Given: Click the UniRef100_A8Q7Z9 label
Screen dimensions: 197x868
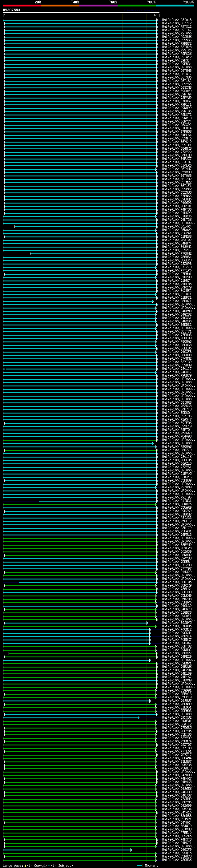Looking at the screenshot, I should tap(177, 450).
